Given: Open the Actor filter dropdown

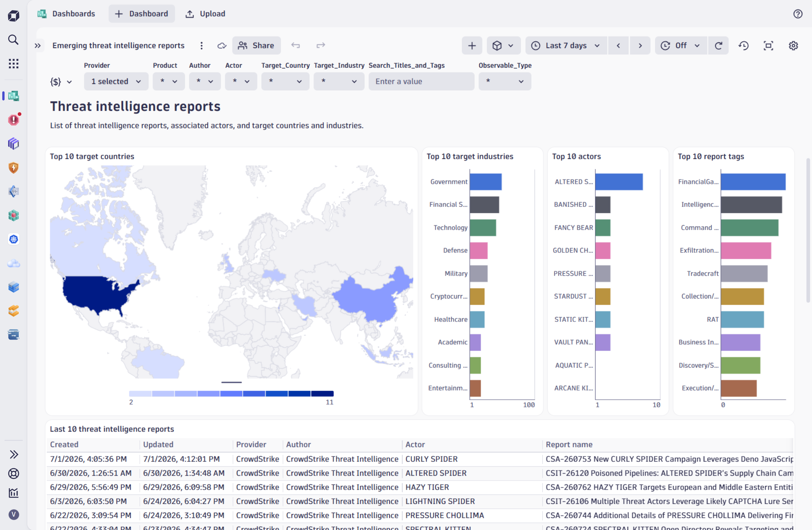Looking at the screenshot, I should [241, 81].
